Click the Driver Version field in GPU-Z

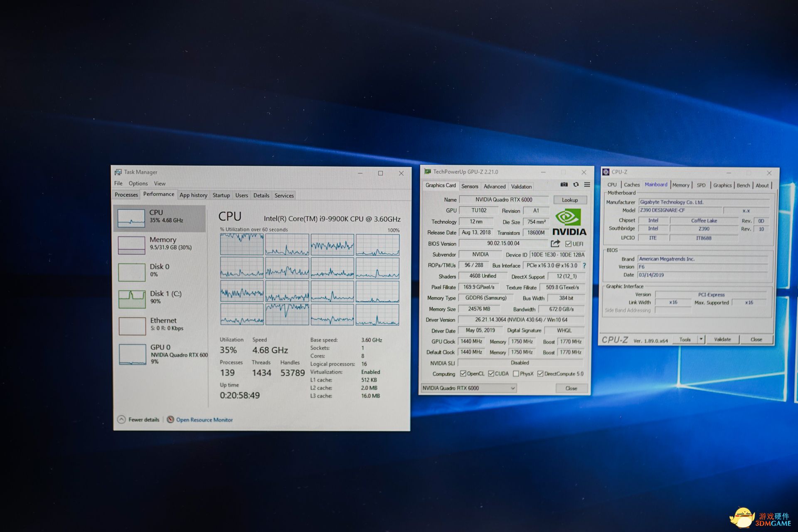click(x=521, y=320)
